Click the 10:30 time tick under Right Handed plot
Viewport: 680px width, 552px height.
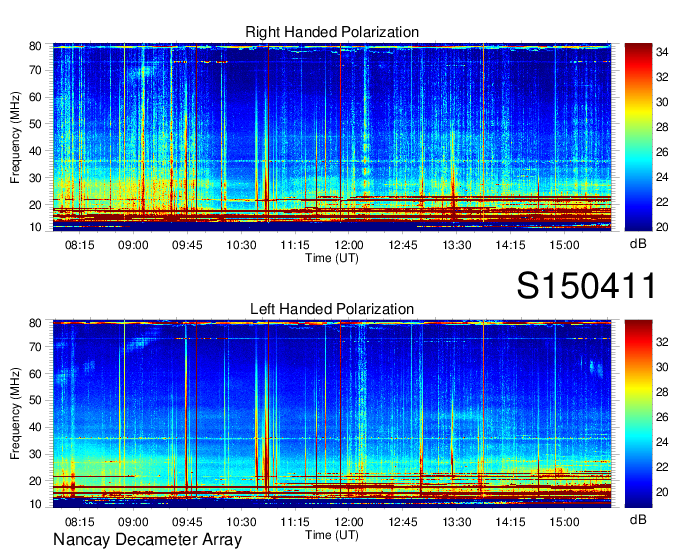click(x=241, y=245)
